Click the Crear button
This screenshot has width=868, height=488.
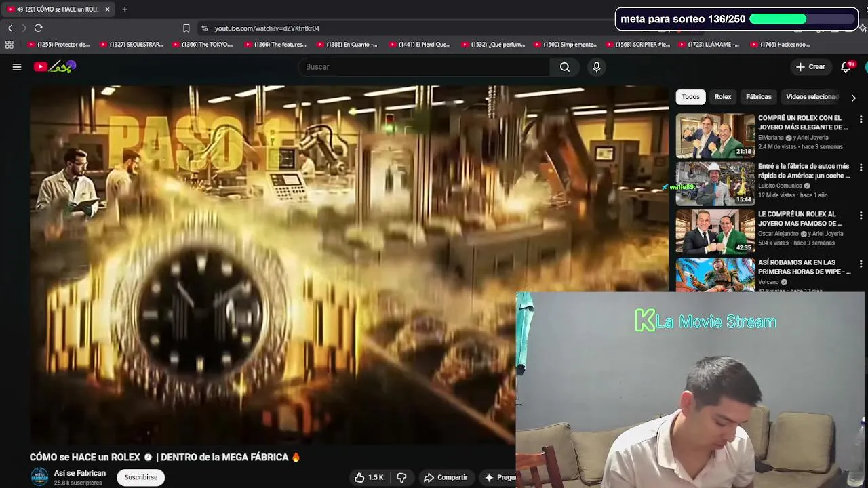point(810,67)
